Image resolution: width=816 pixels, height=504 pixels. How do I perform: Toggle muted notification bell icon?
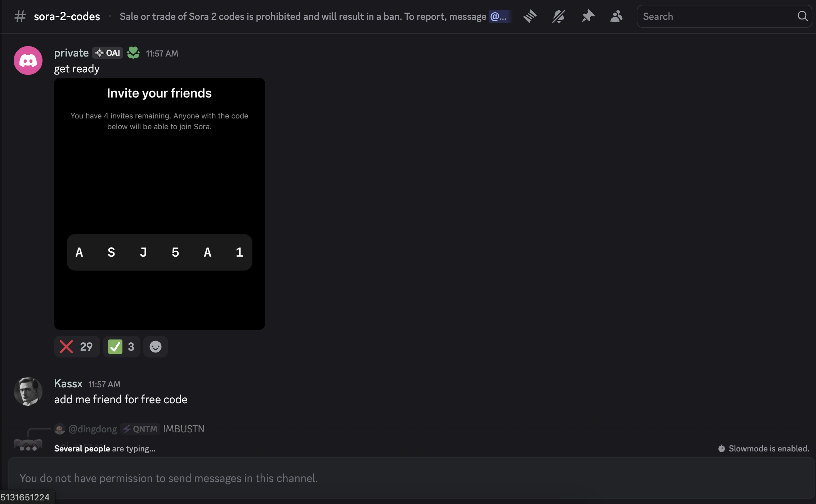click(559, 16)
